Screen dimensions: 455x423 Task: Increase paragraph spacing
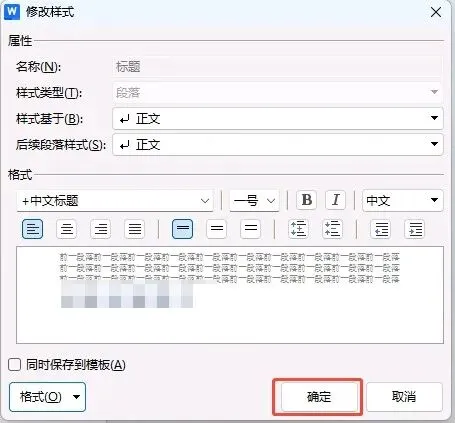[298, 229]
